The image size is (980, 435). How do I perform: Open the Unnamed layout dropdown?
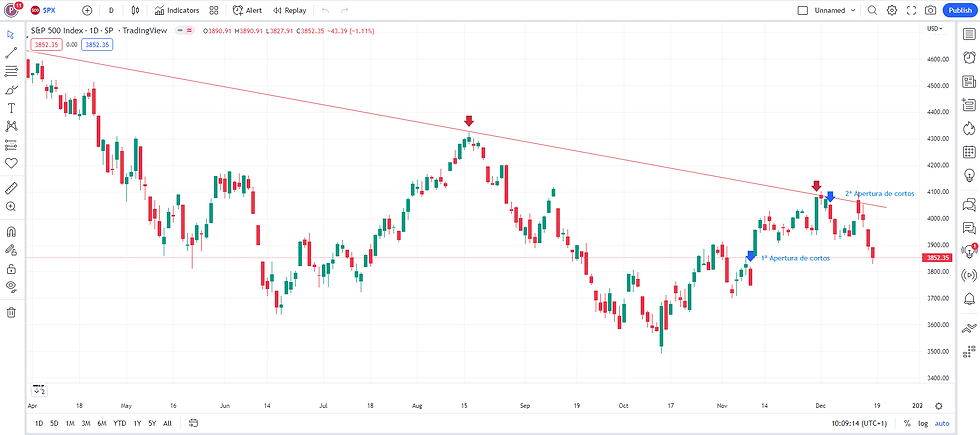[834, 11]
